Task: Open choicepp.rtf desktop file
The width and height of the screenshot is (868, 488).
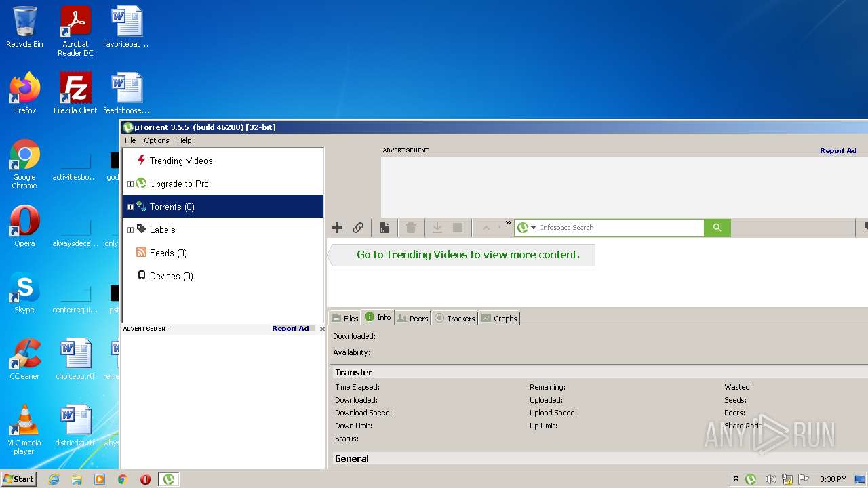Action: pyautogui.click(x=75, y=359)
